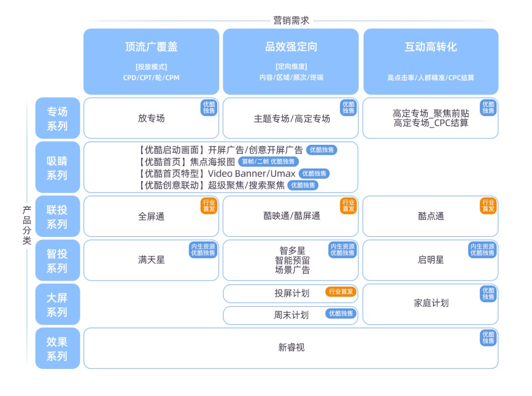Viewport: 532px width, 396px height.
Task: Select the 效果系列 category label
Action: tap(58, 348)
